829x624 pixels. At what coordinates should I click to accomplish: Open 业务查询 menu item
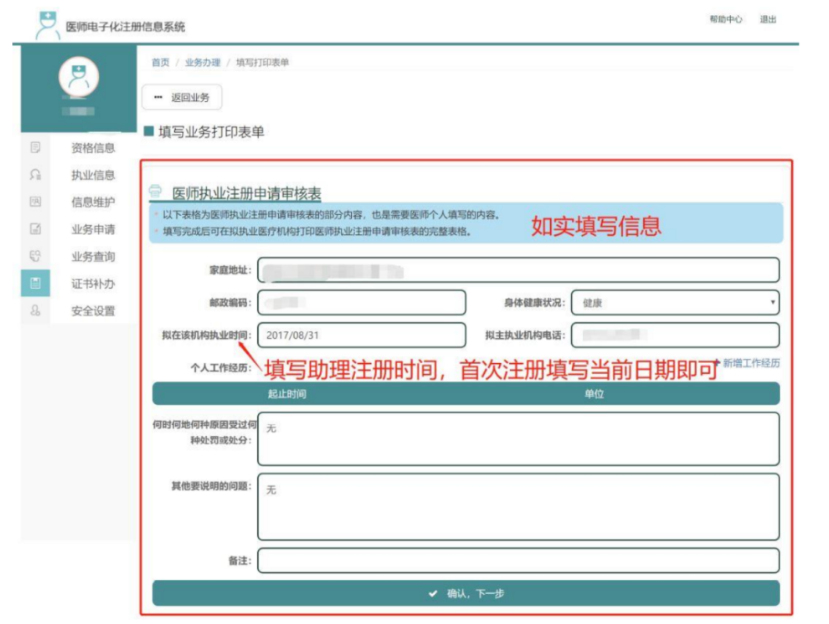click(x=93, y=256)
